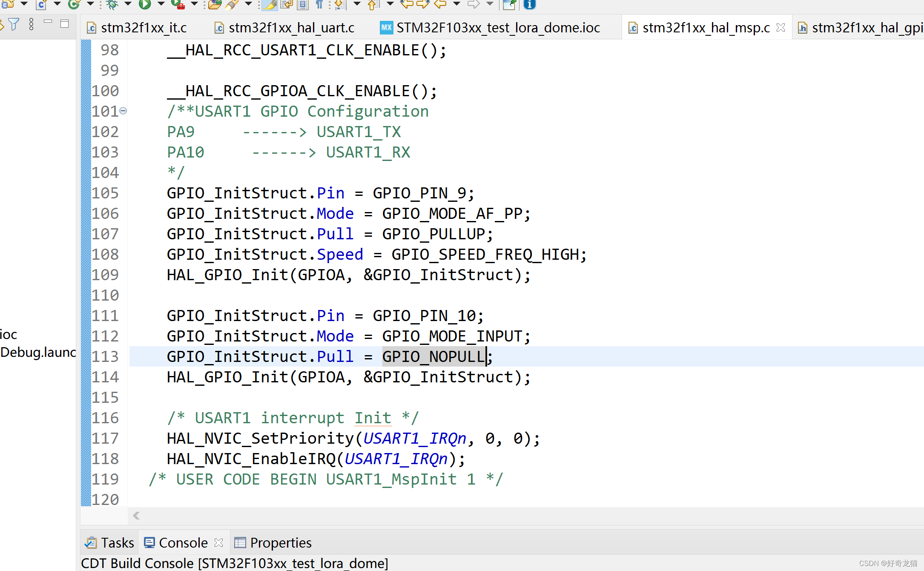The width and height of the screenshot is (924, 571).
Task: Open dropdown next to new class icon
Action: pyautogui.click(x=90, y=4)
